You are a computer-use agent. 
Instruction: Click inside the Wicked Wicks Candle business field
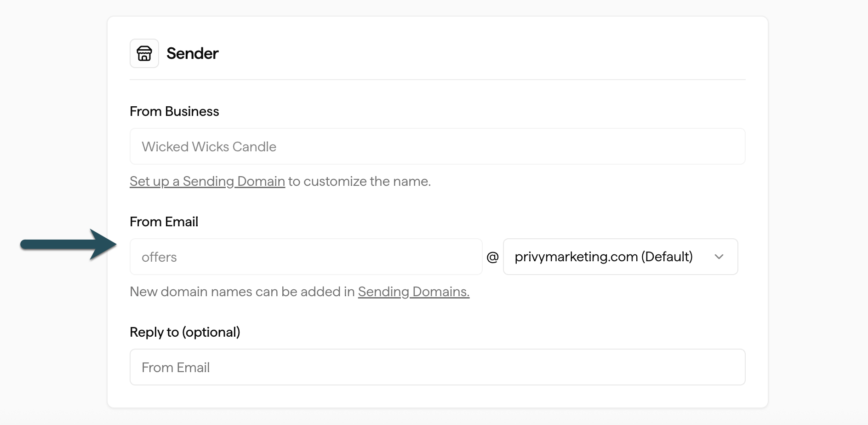coord(437,146)
